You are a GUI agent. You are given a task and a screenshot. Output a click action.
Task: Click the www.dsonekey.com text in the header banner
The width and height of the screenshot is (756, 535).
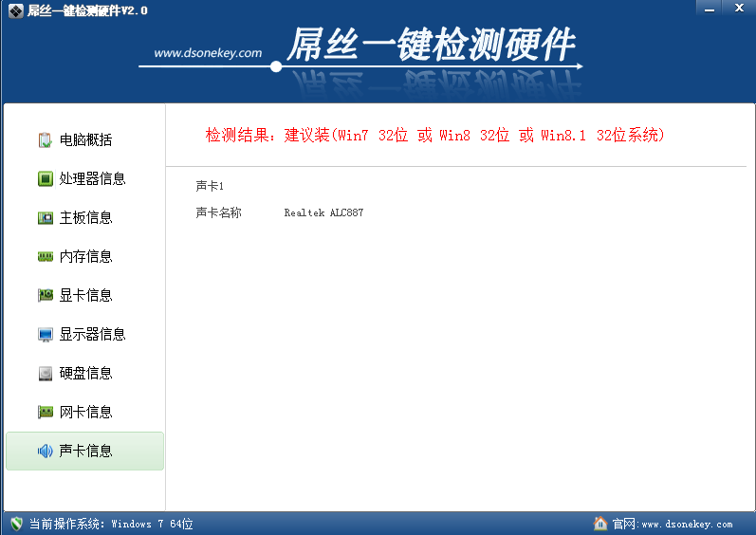[x=208, y=53]
